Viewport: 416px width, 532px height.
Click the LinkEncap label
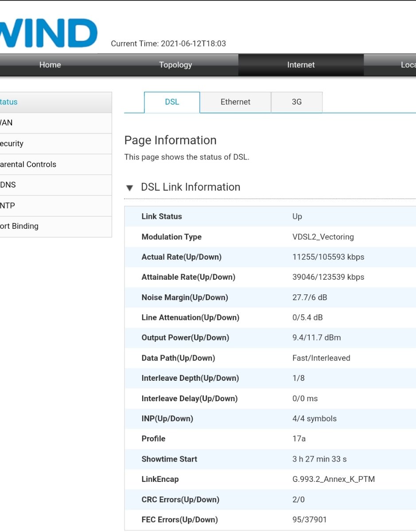160,479
